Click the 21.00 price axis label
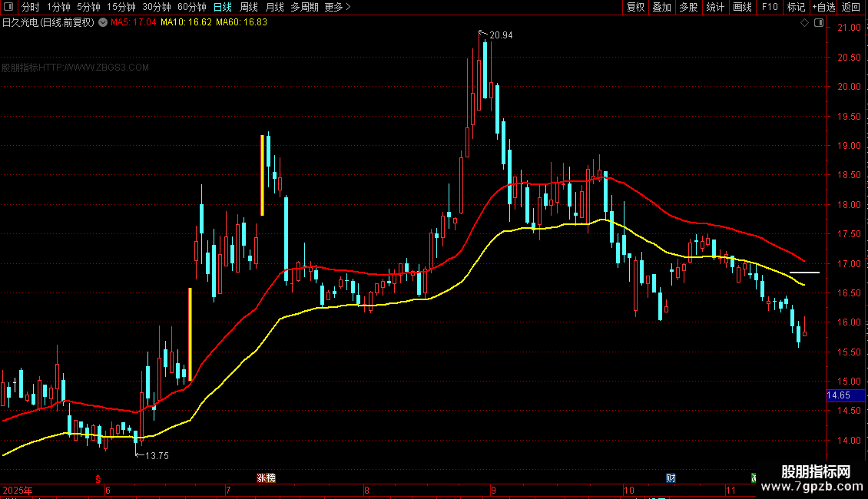Viewport: 868px width, 499px height. [x=849, y=28]
